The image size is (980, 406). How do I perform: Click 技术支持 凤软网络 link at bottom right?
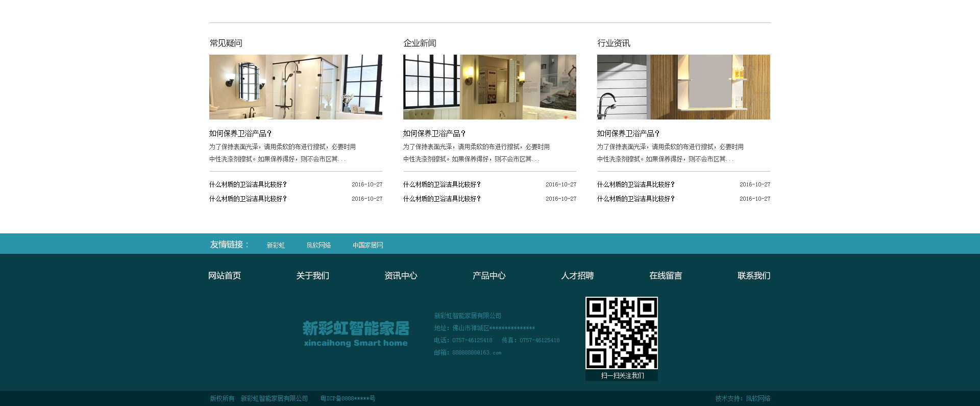(743, 398)
